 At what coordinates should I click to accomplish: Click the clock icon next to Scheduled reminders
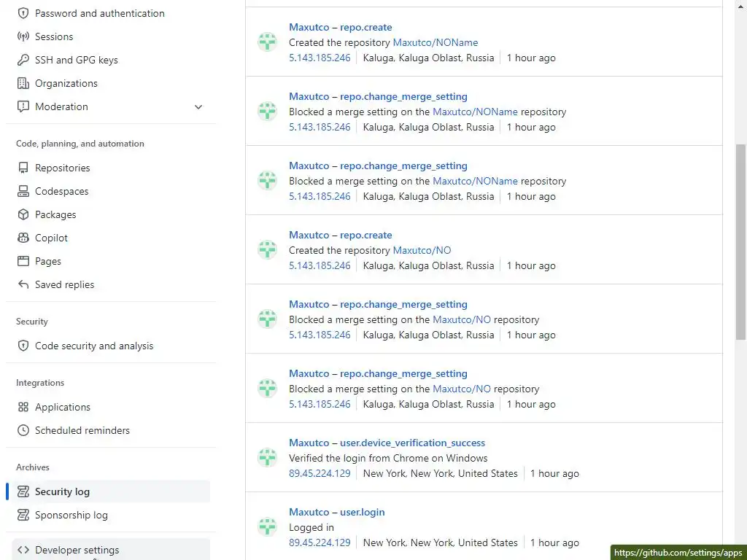pyautogui.click(x=23, y=430)
